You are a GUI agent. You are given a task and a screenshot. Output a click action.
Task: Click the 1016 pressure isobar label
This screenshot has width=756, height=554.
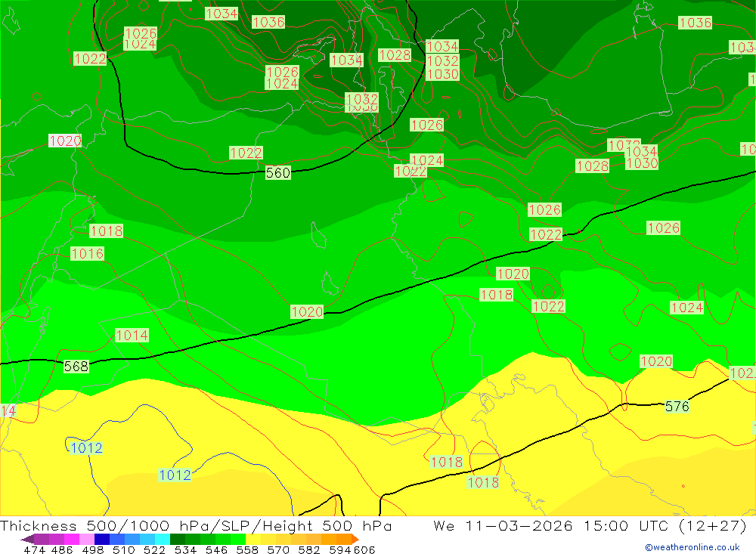pos(87,253)
